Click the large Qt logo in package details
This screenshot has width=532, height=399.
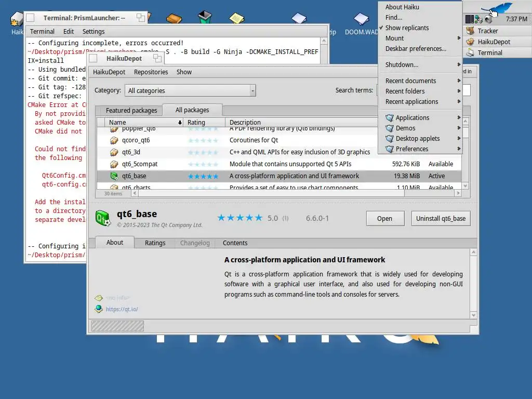click(x=103, y=218)
